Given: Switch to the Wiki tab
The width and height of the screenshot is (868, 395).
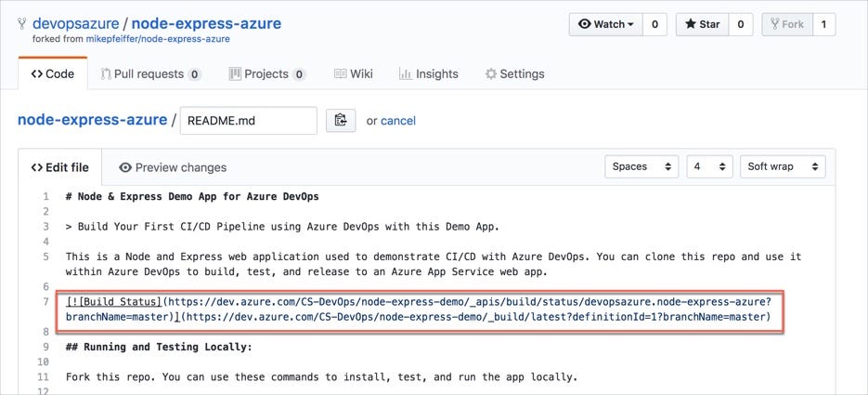Looking at the screenshot, I should (354, 73).
